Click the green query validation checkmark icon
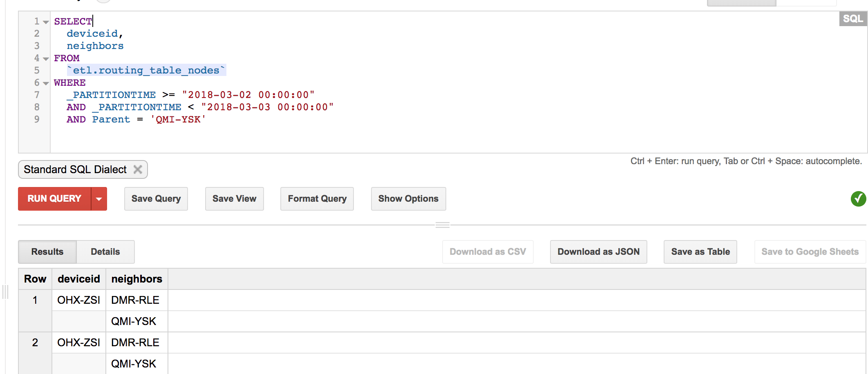The height and width of the screenshot is (374, 868). 858,199
